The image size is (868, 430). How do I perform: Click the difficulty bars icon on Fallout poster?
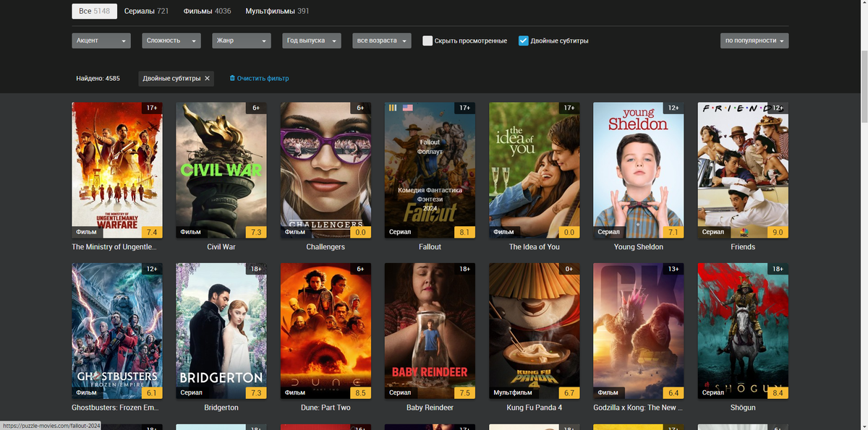tap(393, 108)
